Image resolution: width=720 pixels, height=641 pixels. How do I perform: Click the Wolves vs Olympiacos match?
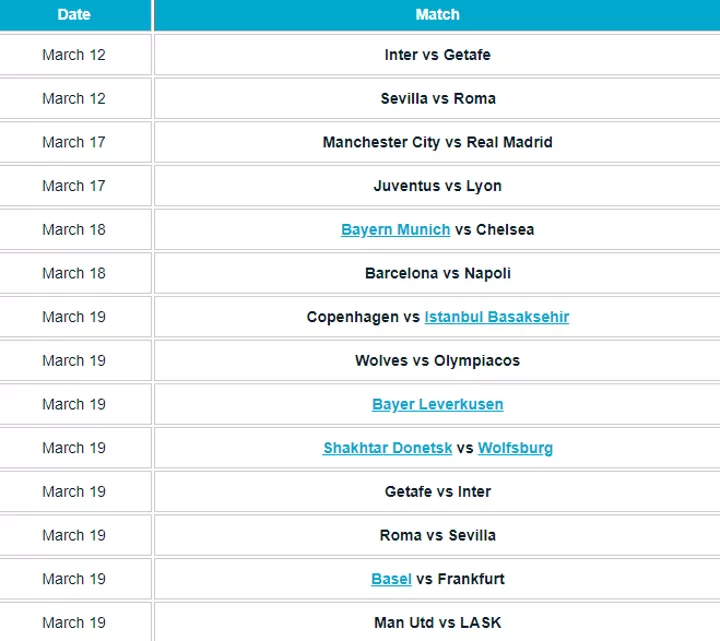[437, 361]
